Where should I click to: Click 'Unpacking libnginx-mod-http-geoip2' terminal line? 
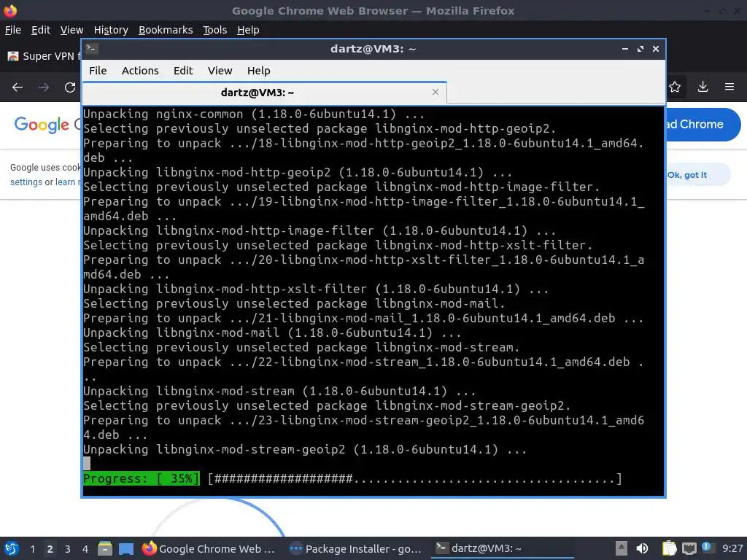pos(298,172)
